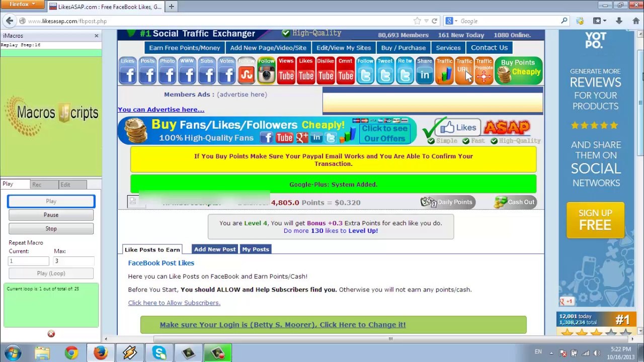Open a new browser tab
This screenshot has height=362, width=644.
tap(171, 7)
